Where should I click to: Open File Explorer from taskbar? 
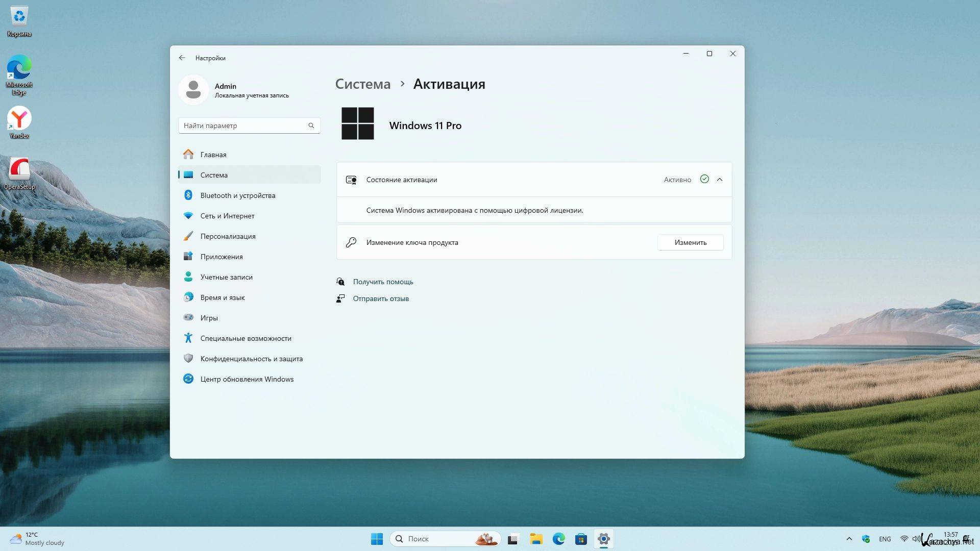click(536, 539)
